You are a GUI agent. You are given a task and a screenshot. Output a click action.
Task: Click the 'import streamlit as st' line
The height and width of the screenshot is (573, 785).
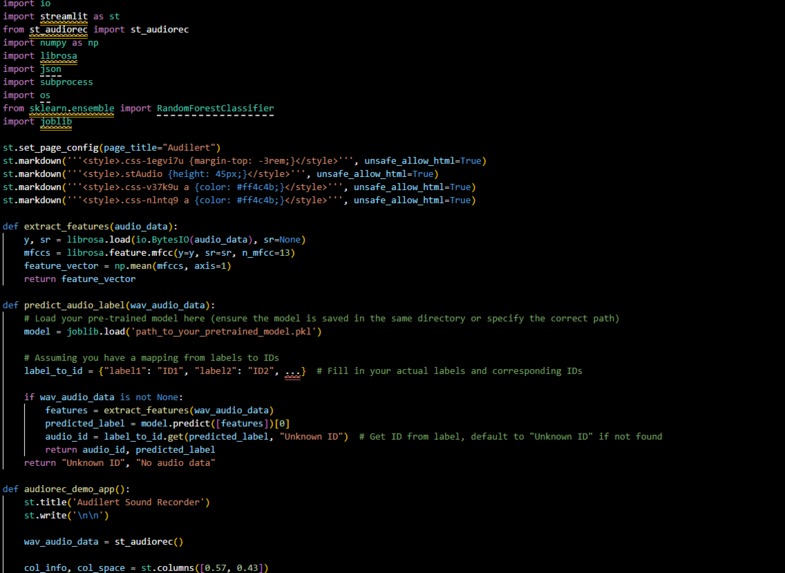61,17
